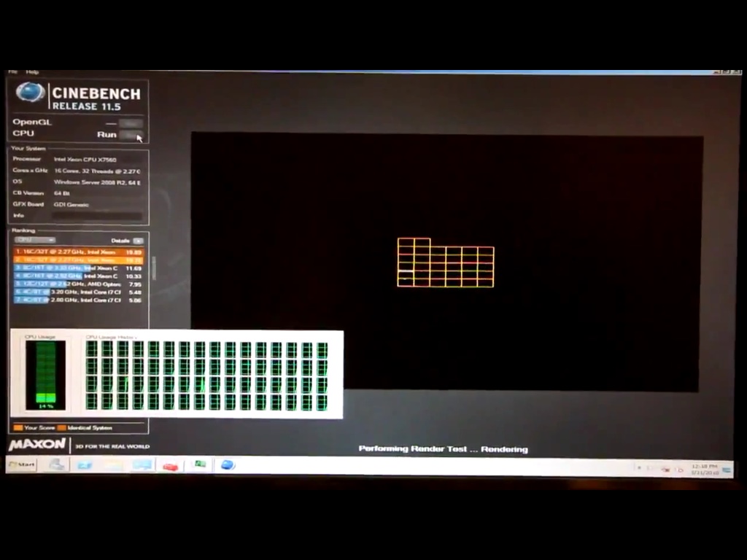Open the folder Explorer taskbar icon
The image size is (747, 560).
[x=113, y=464]
